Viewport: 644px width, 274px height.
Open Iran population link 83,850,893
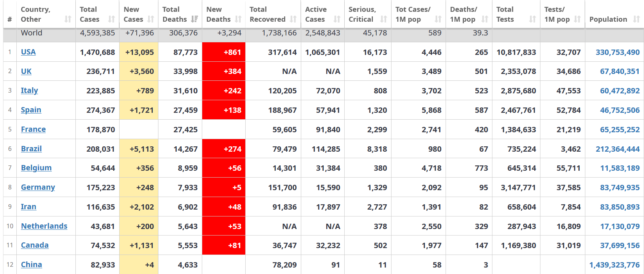coord(620,207)
